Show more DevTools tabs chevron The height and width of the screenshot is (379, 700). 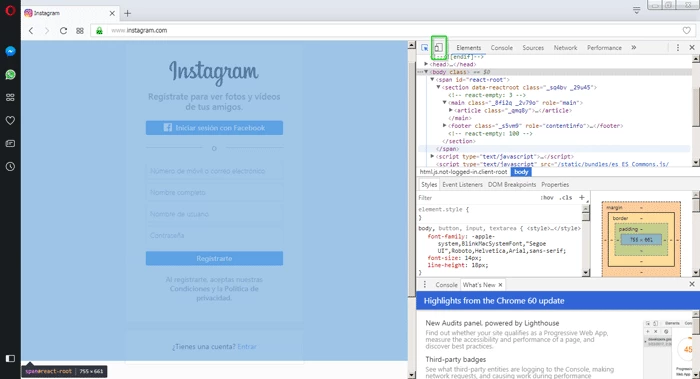pyautogui.click(x=633, y=48)
